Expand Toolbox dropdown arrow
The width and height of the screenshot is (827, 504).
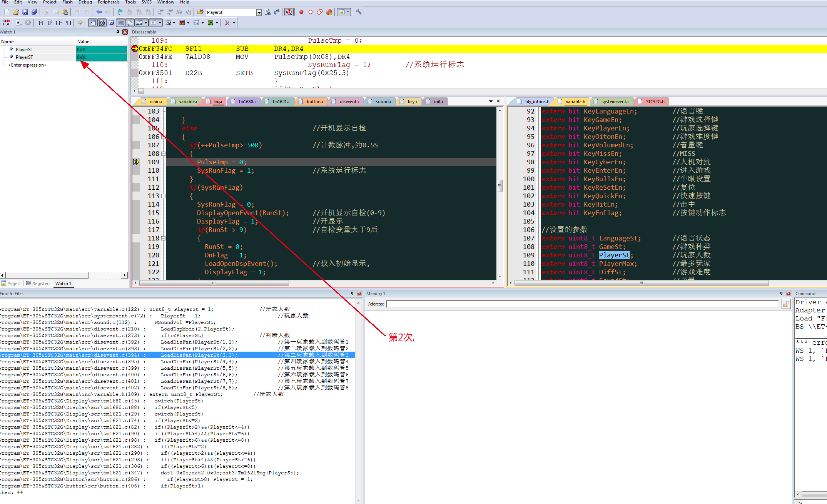pos(234,23)
